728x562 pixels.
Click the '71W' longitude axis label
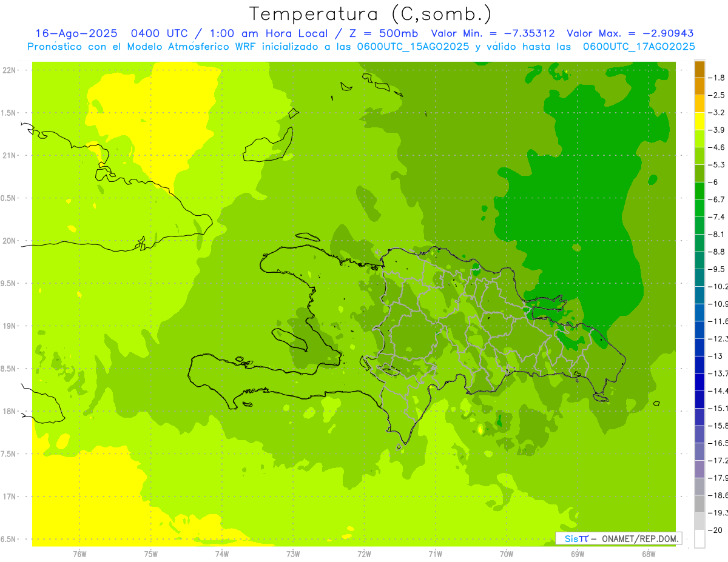[435, 554]
